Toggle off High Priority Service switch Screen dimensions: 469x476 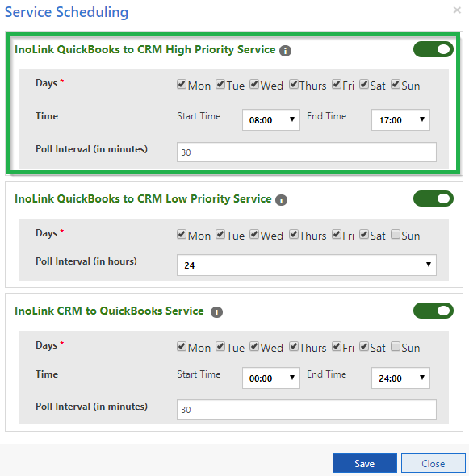[433, 49]
